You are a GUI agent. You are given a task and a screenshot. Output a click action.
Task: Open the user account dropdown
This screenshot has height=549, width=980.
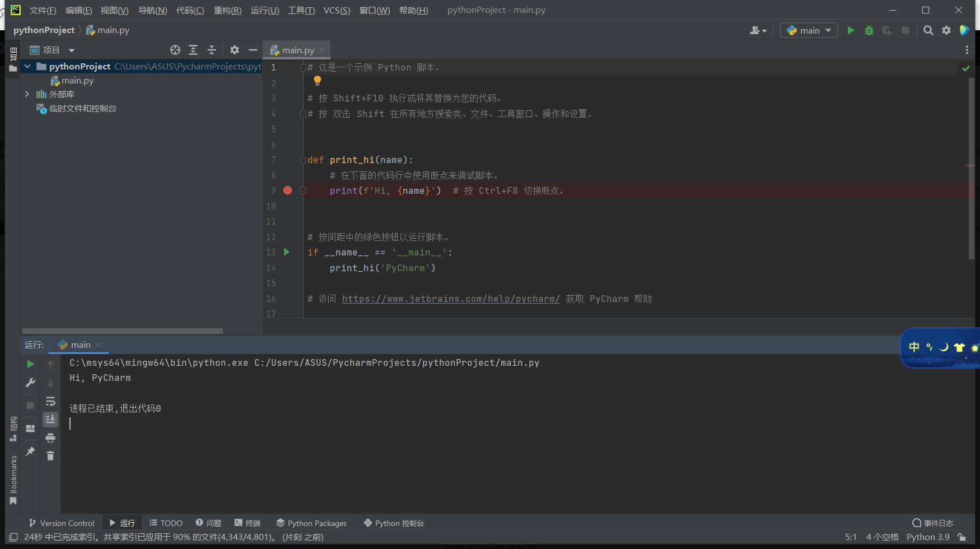[758, 30]
